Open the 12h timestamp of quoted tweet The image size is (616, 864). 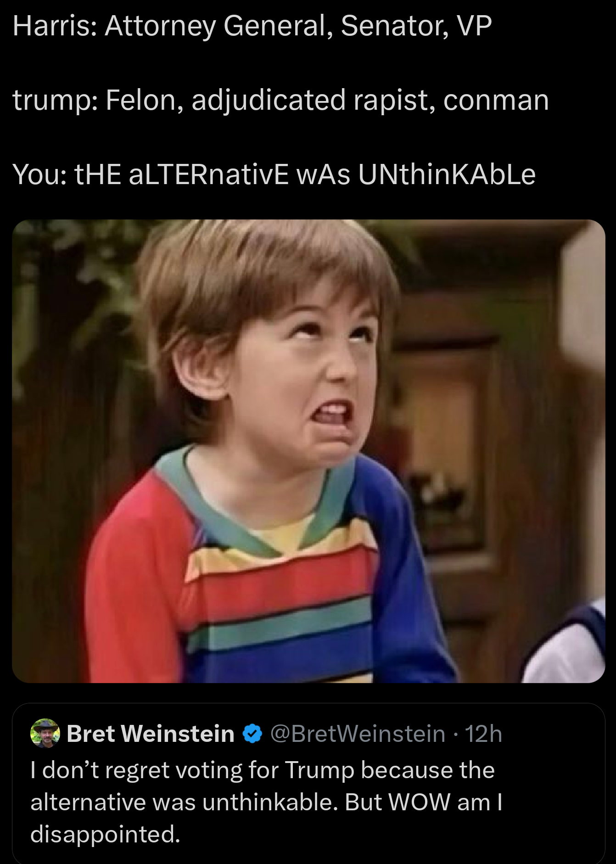(x=483, y=734)
